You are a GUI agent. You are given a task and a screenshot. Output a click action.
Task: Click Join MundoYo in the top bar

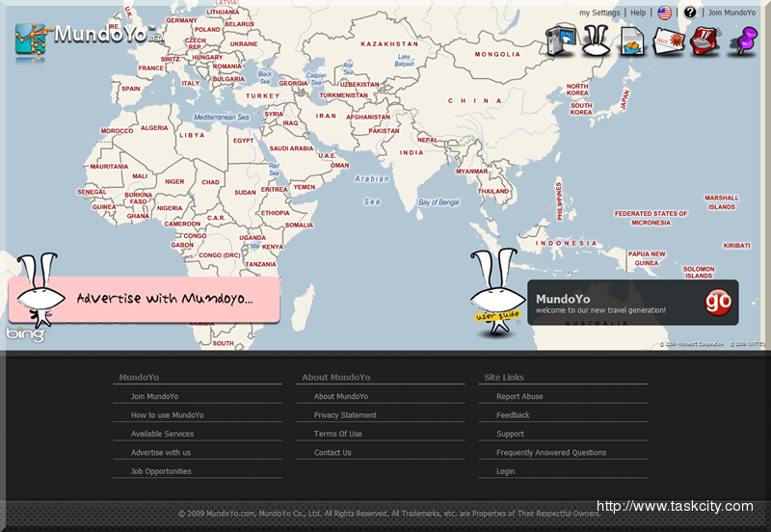point(731,13)
